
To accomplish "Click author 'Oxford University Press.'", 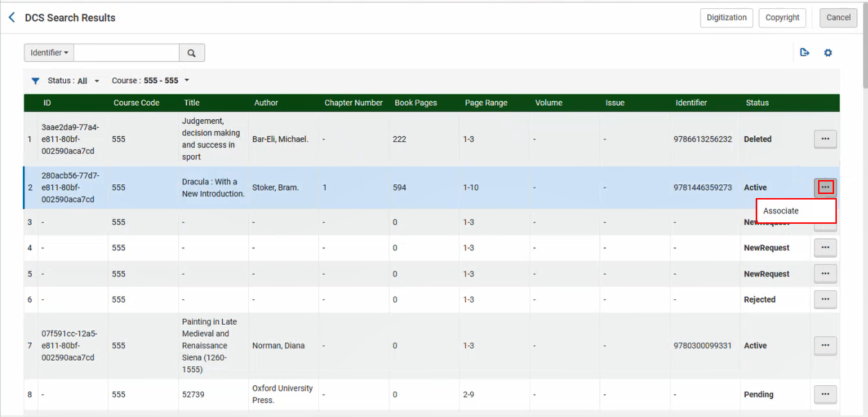I will coord(283,394).
